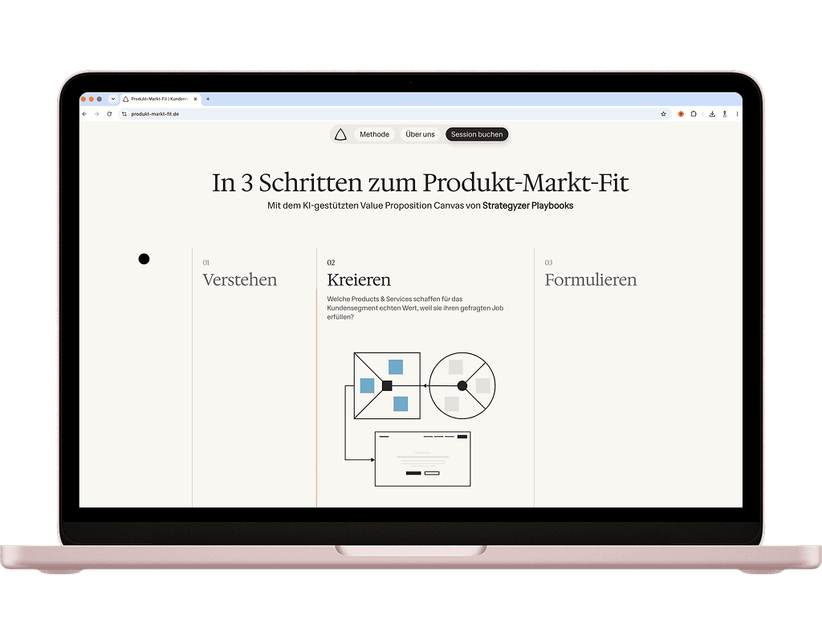The width and height of the screenshot is (822, 644).
Task: Click the profile avatar icon
Action: point(725,114)
